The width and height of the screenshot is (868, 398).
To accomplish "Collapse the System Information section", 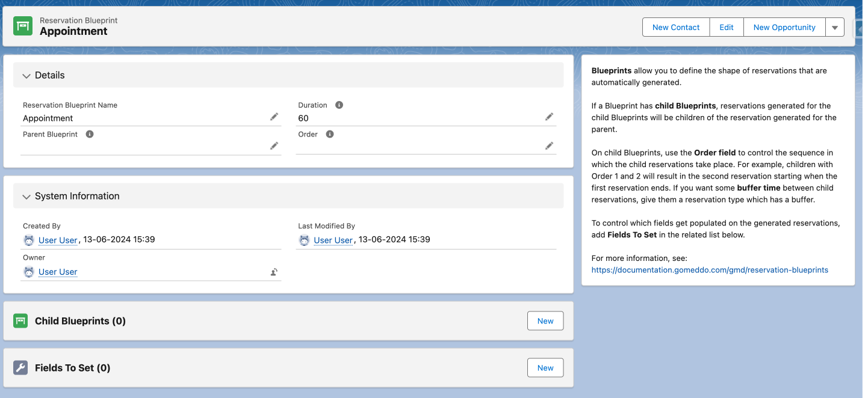I will [x=26, y=197].
